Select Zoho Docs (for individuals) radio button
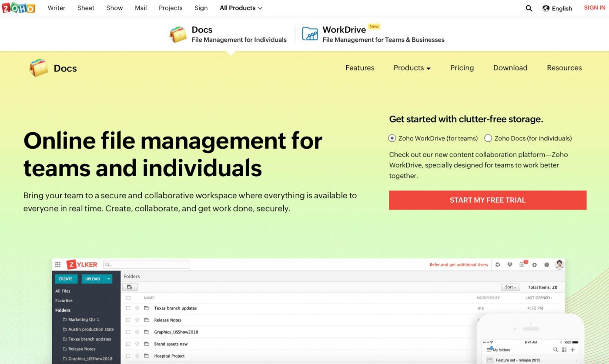Image resolution: width=609 pixels, height=364 pixels. (488, 138)
